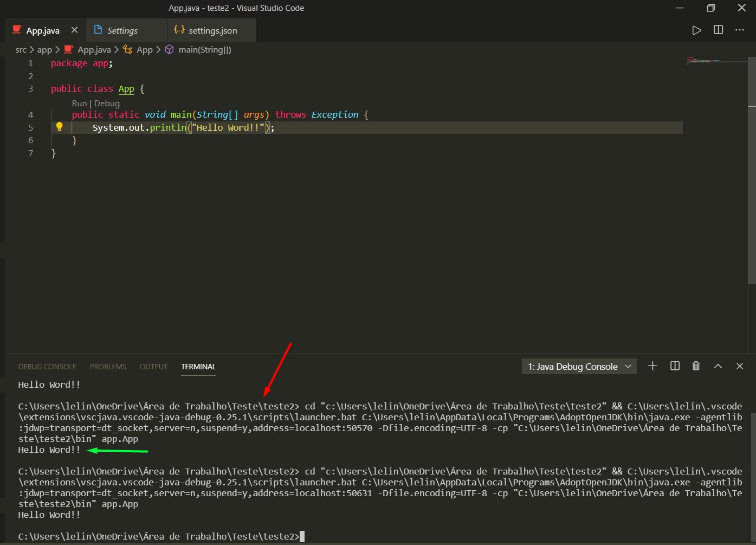Click line number 1 in the gutter
This screenshot has width=756, height=545.
tap(31, 63)
